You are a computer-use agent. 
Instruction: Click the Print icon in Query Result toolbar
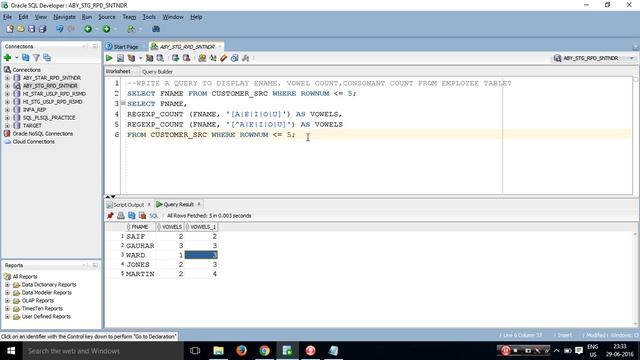point(121,216)
